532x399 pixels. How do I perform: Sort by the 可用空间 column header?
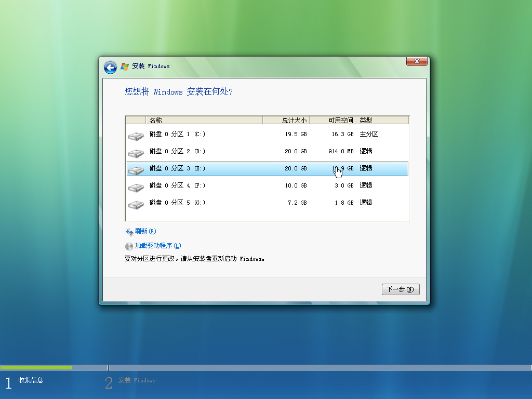(333, 121)
